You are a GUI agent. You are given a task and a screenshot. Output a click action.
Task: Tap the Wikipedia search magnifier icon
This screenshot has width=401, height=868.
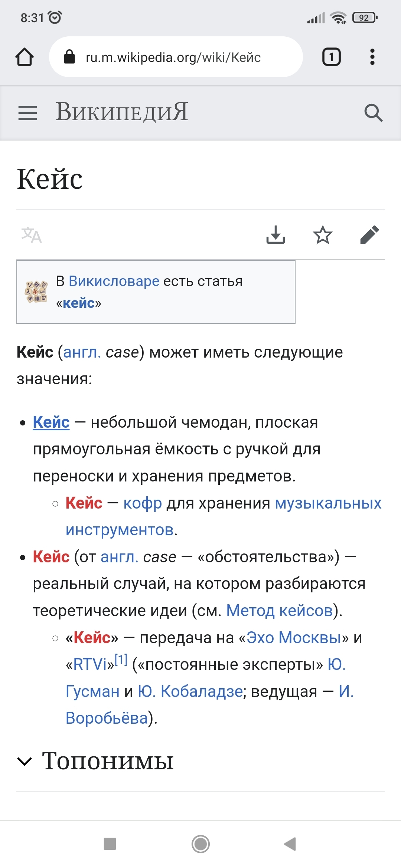click(373, 113)
